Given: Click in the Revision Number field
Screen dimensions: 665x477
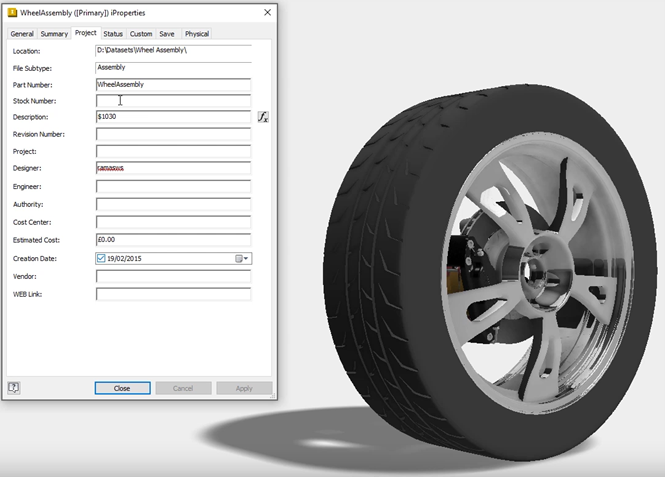Looking at the screenshot, I should click(173, 134).
